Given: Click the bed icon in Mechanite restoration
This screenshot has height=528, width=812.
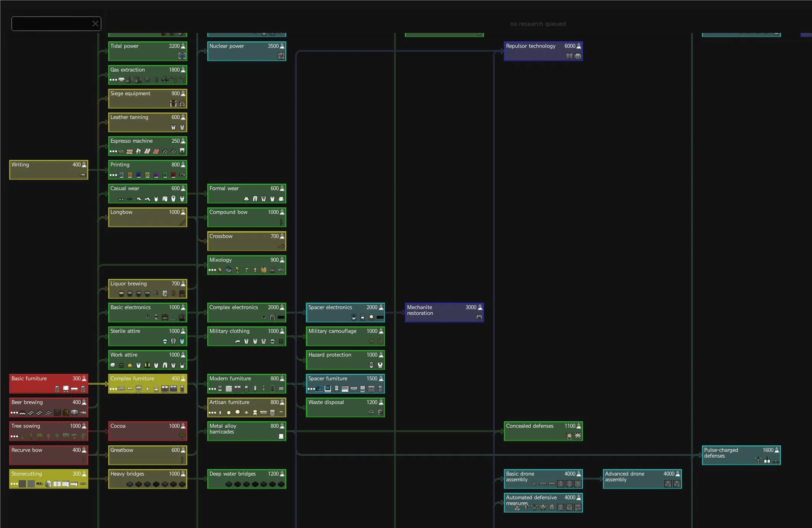Looking at the screenshot, I should pyautogui.click(x=479, y=317).
